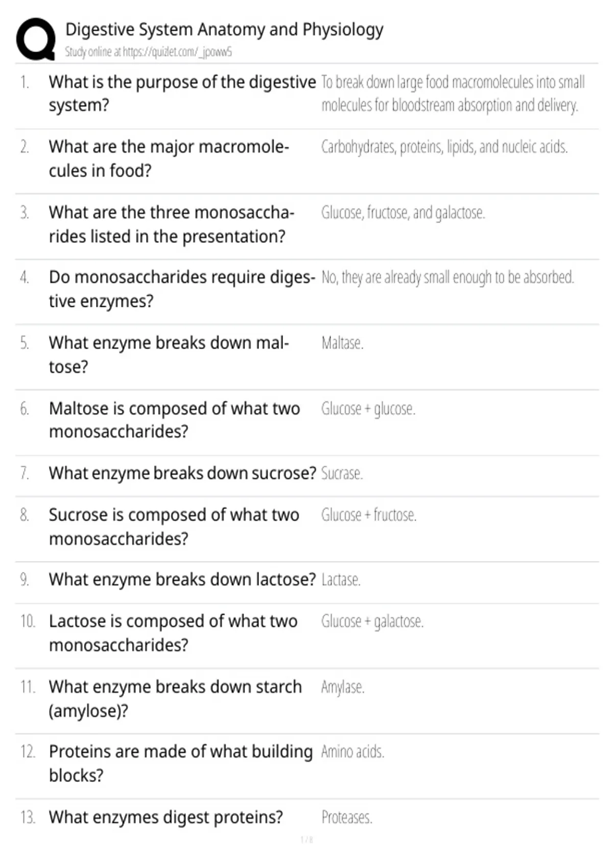Click the page number indicator at bottom
The image size is (613, 868).
pos(306,840)
